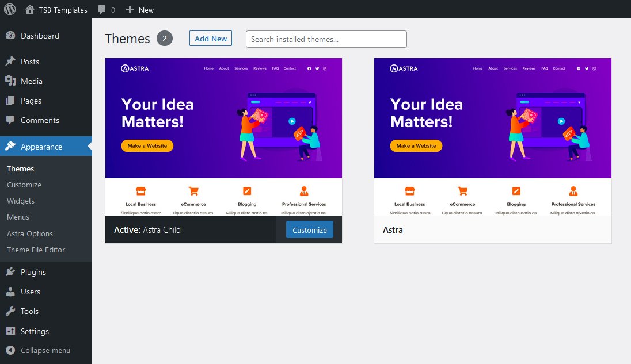Click the Search installed themes field
This screenshot has height=364, width=631.
326,39
